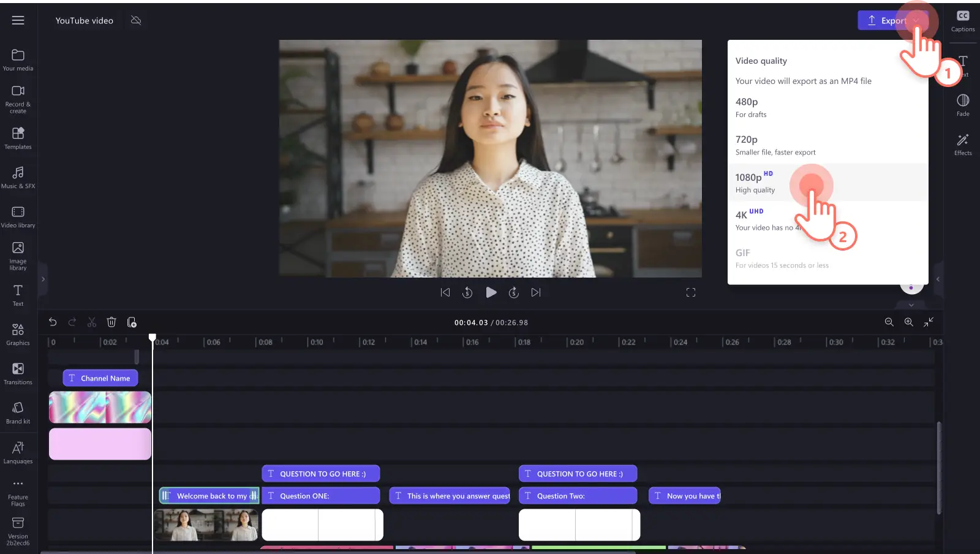Undo the last timeline action
This screenshot has height=554, width=980.
(53, 322)
